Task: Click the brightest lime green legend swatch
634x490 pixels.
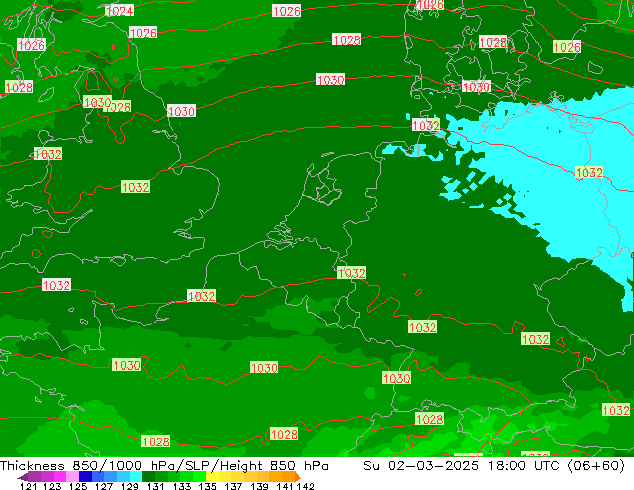Action: [199, 476]
